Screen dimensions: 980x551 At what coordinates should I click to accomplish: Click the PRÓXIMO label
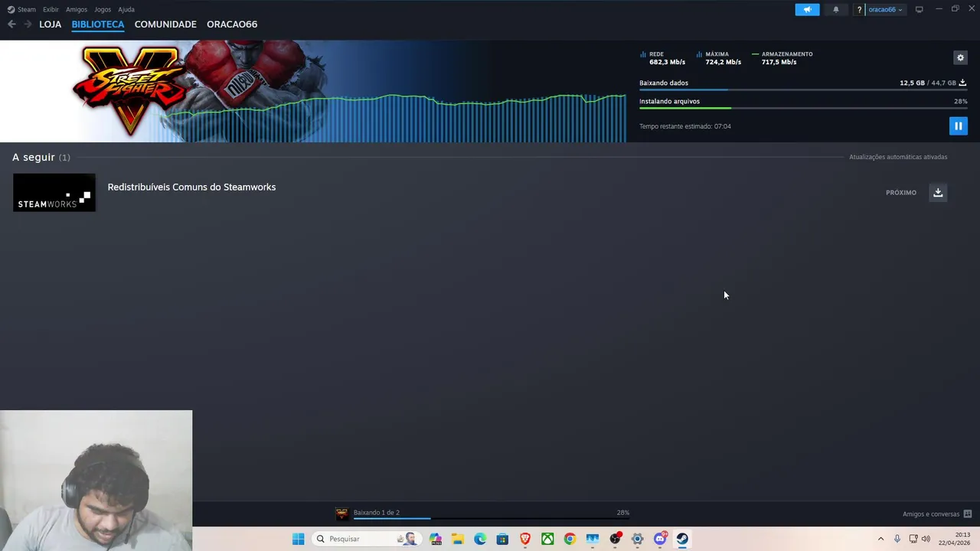901,193
